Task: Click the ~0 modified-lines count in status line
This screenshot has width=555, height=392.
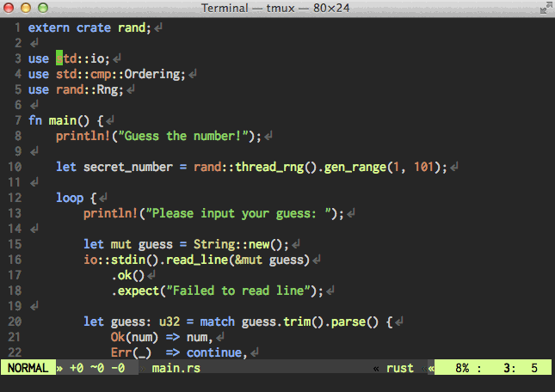Action: pos(97,368)
